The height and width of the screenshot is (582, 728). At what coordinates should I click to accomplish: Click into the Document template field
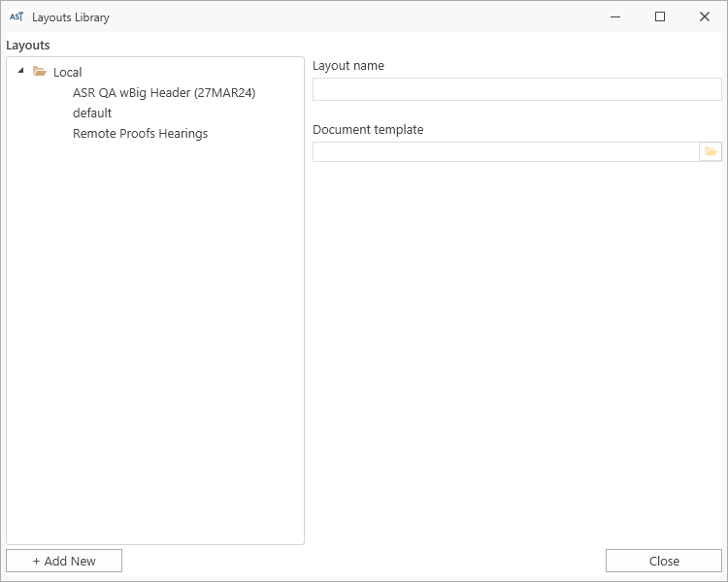(506, 151)
